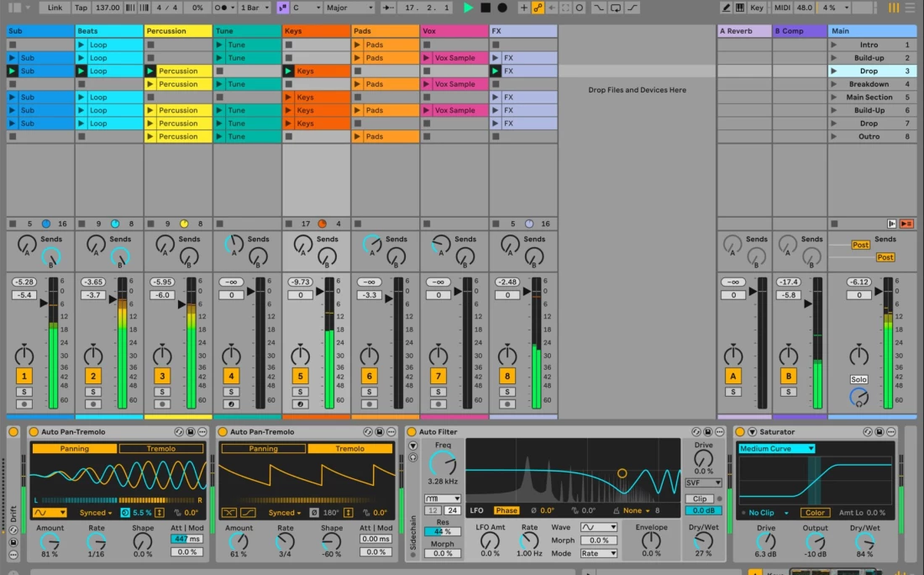This screenshot has width=924, height=575.
Task: Select Panning tab on second Auto Pan-Tremolo
Action: pos(263,449)
